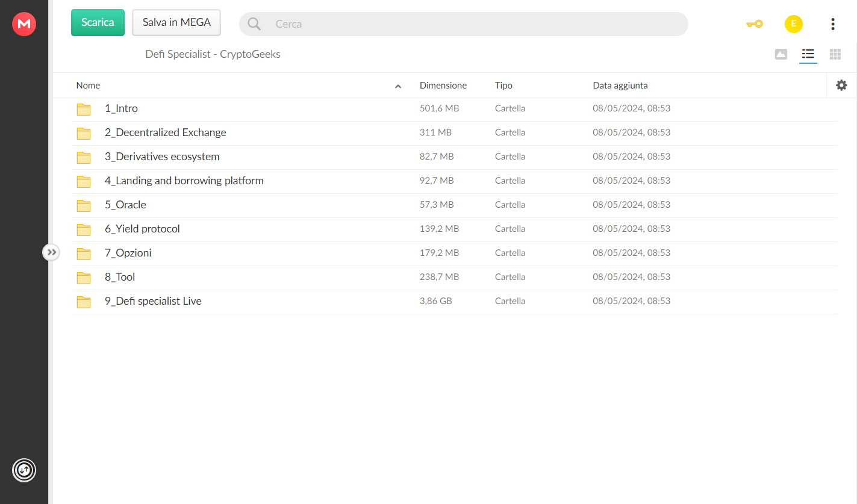Toggle Nome column sort arrow
Screen dimensions: 857x504
point(398,86)
